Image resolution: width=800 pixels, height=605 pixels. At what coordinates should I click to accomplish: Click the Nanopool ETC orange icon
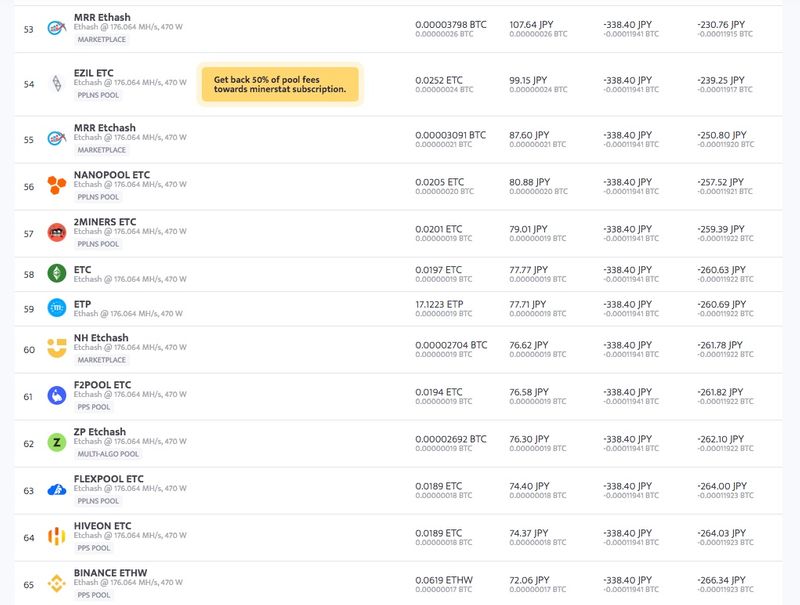point(56,186)
